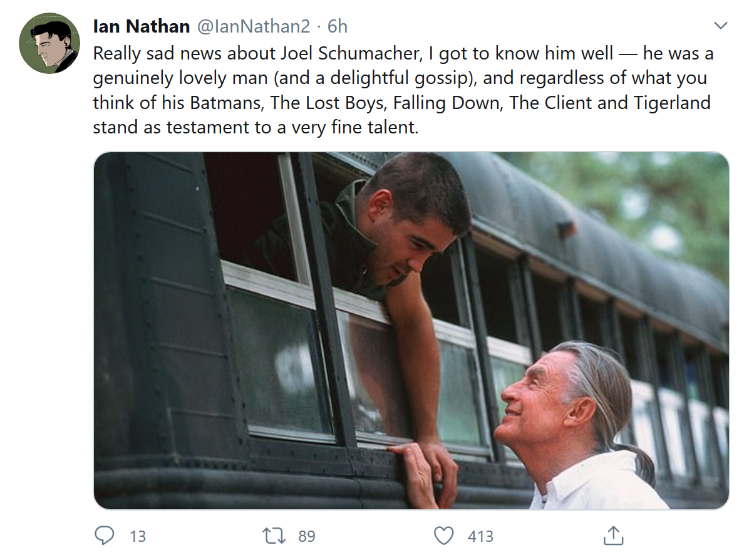This screenshot has width=749, height=560.
Task: Reply to Ian Nathan's tweet
Action: coord(104,536)
